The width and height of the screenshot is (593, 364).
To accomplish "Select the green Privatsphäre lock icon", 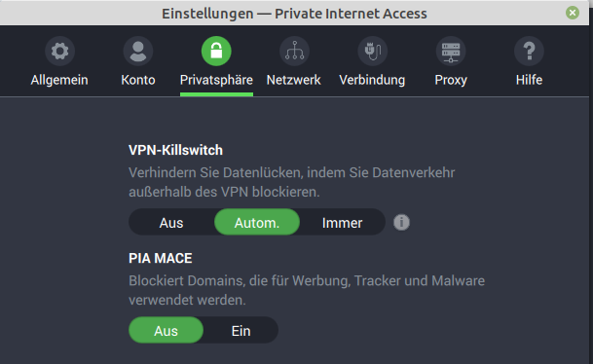I will coord(216,51).
